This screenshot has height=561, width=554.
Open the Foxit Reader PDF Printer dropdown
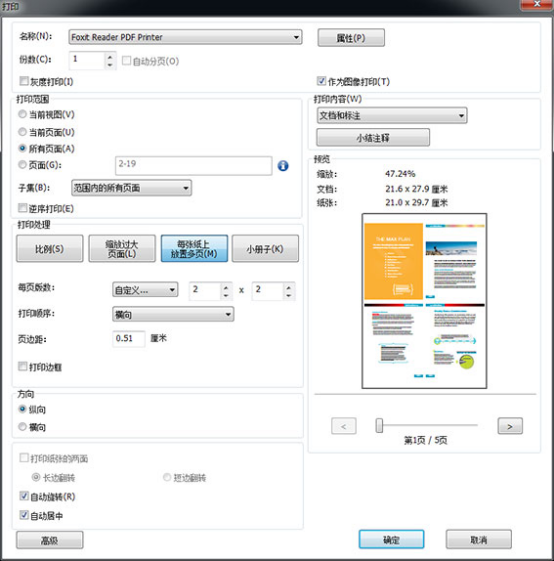185,37
